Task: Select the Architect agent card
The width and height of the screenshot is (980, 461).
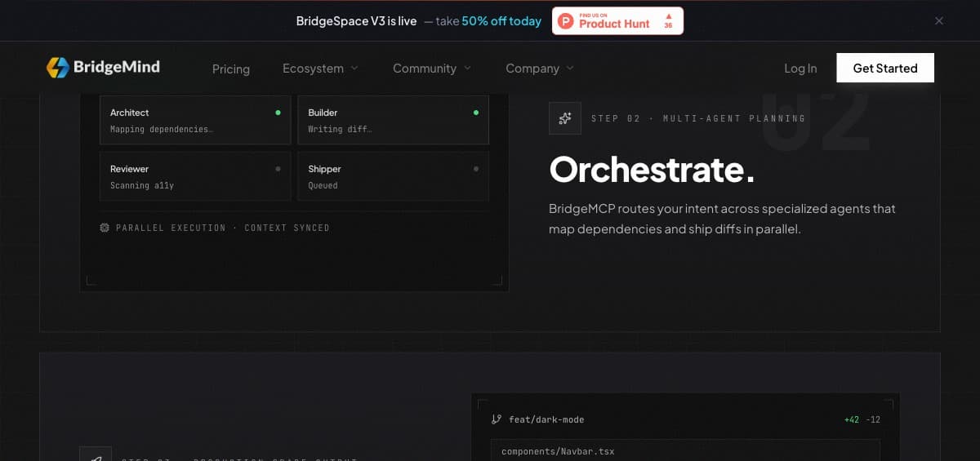Action: tap(195, 120)
